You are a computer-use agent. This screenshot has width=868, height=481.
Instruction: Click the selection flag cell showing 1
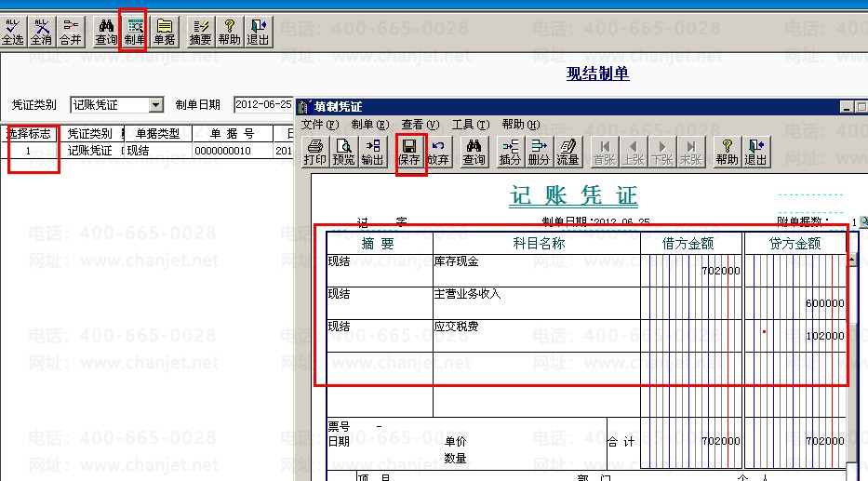[29, 151]
